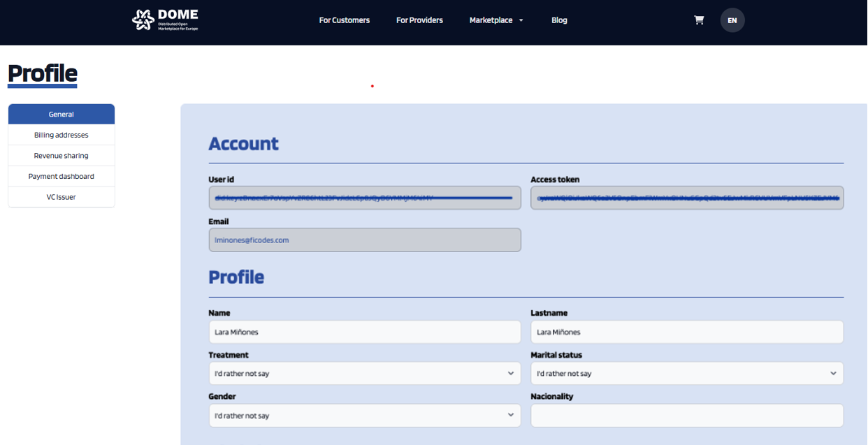Open the Treatment dropdown
The image size is (868, 445).
coord(365,373)
